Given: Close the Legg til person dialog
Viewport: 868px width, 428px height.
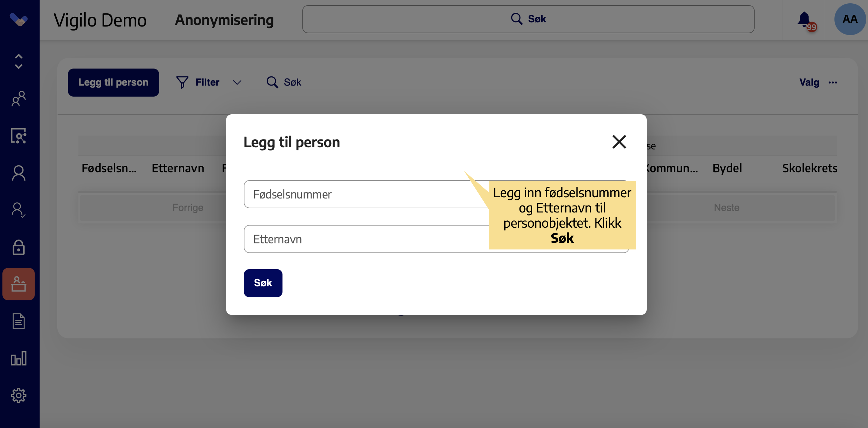Looking at the screenshot, I should click(619, 142).
